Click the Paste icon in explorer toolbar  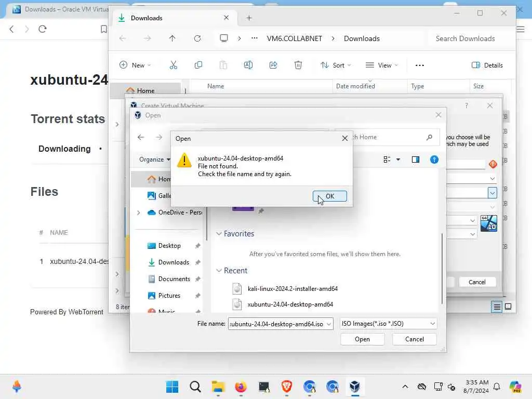[x=223, y=65]
